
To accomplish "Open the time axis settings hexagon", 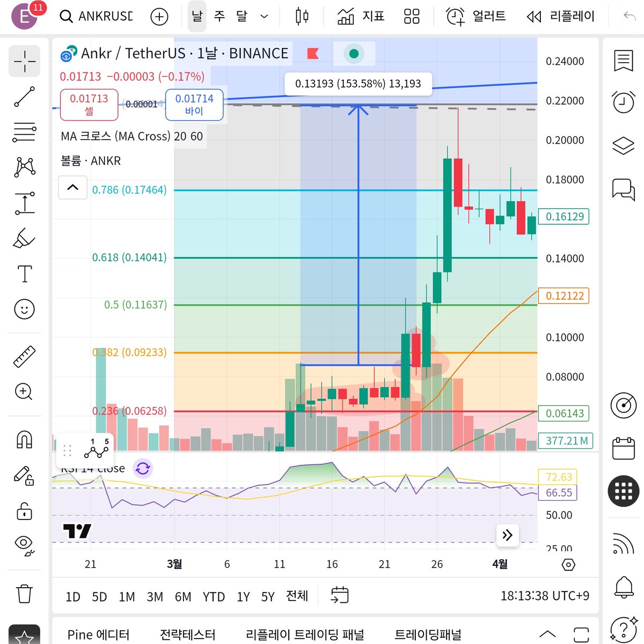I will (568, 565).
